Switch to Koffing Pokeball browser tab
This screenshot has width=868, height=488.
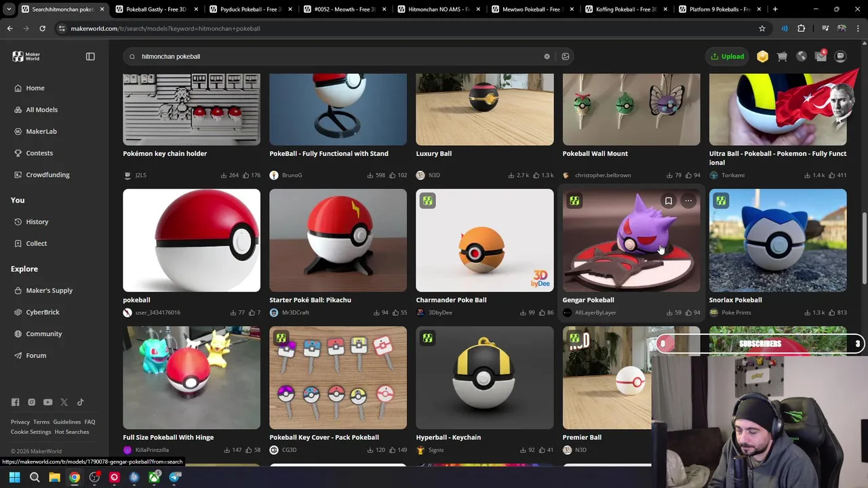[x=625, y=9]
